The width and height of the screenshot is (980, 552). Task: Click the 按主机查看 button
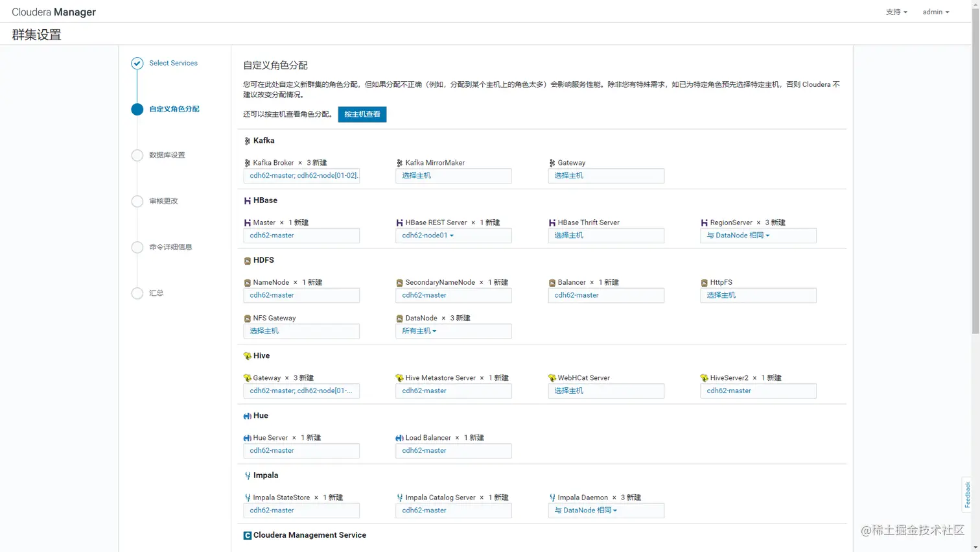tap(362, 114)
